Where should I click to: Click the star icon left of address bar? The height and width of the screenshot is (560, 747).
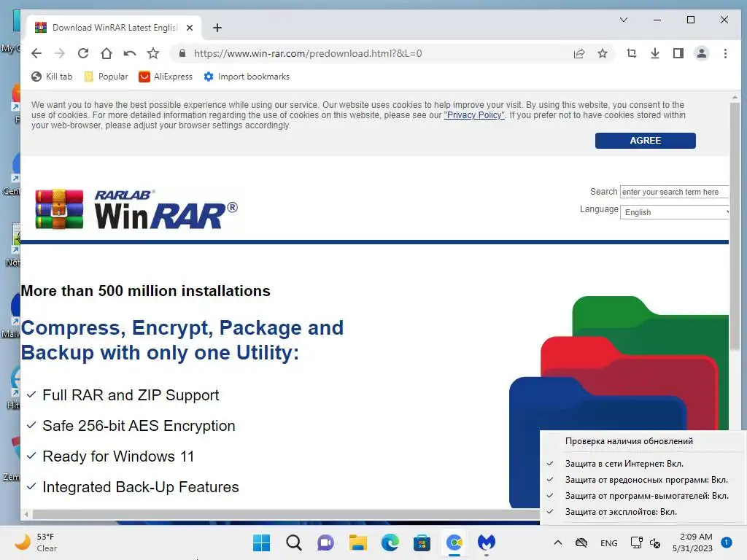tap(153, 53)
